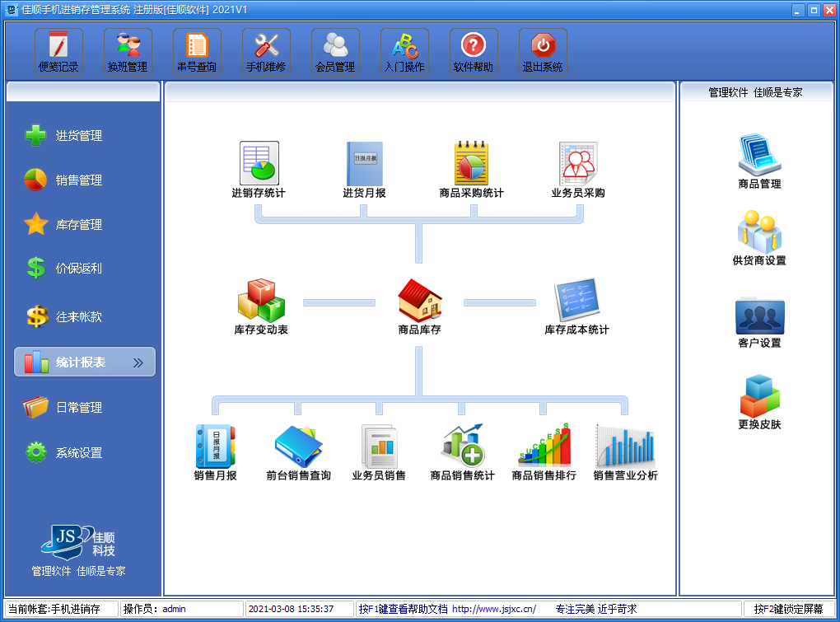Open 手机维修 phone repair icon
The height and width of the screenshot is (622, 840).
pyautogui.click(x=266, y=52)
